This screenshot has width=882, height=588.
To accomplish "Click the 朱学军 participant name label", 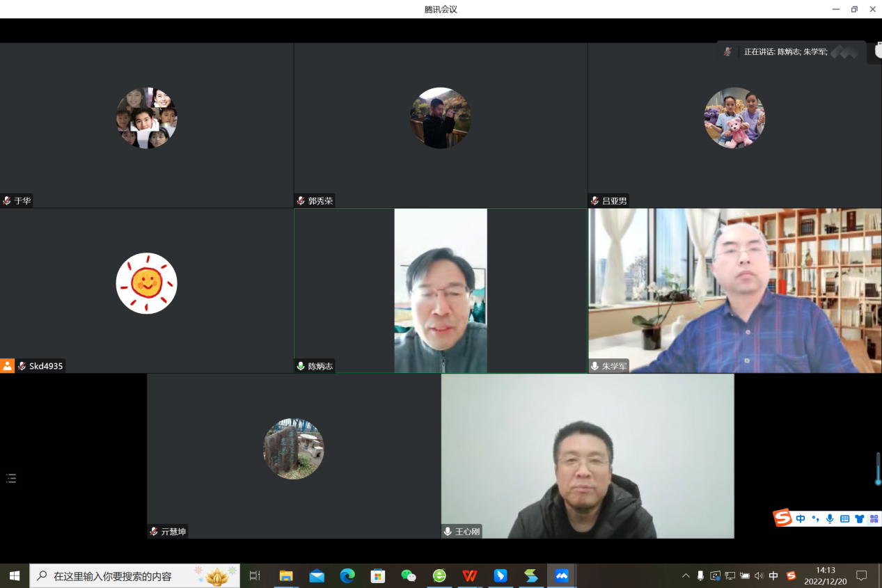I will pyautogui.click(x=614, y=366).
